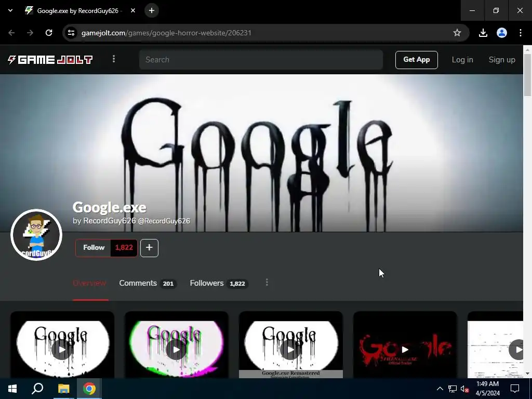The width and height of the screenshot is (532, 399).
Task: Click the scrollbar down arrow
Action: (x=527, y=374)
